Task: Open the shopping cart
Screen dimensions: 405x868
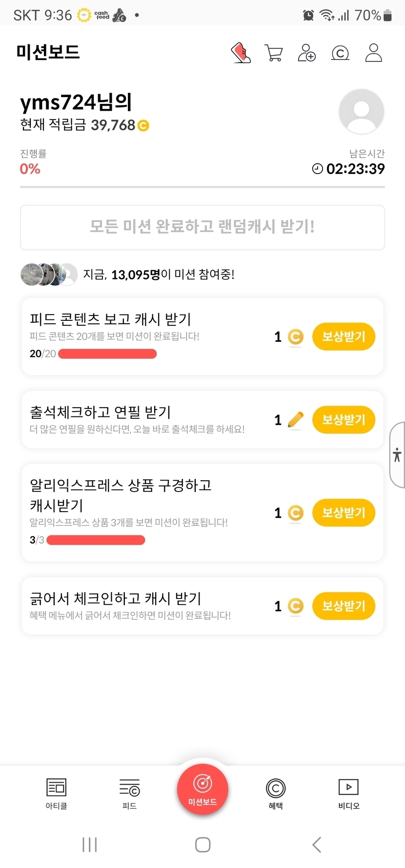Action: point(274,53)
